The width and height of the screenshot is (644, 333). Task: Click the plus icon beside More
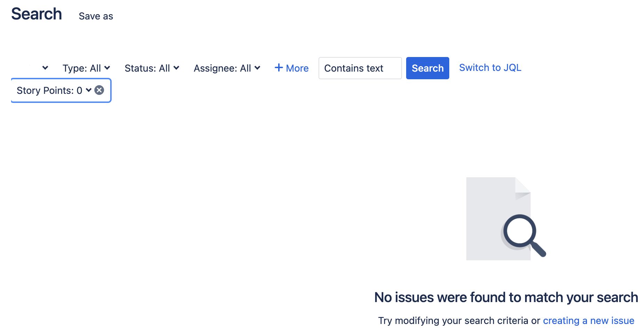pos(279,68)
